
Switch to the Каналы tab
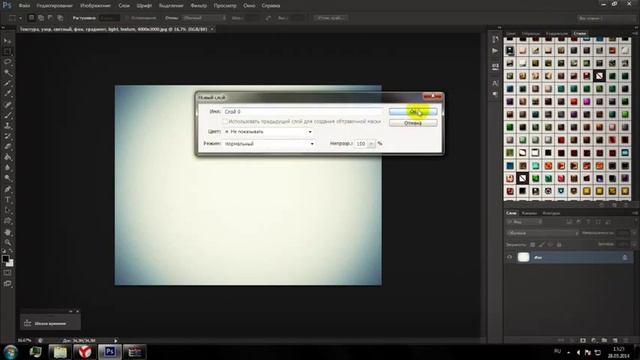(x=529, y=213)
